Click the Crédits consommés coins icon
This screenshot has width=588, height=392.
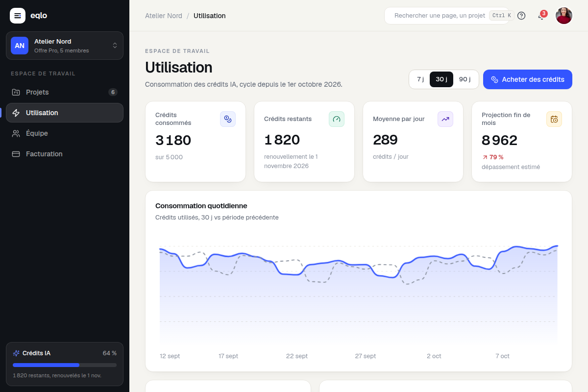228,119
